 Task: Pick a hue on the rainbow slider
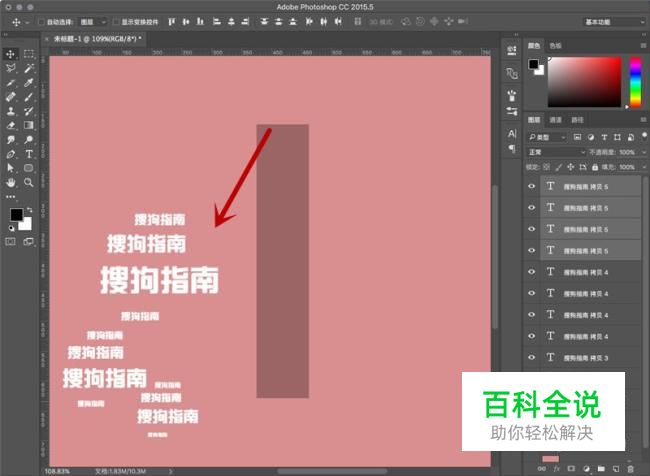click(x=635, y=82)
